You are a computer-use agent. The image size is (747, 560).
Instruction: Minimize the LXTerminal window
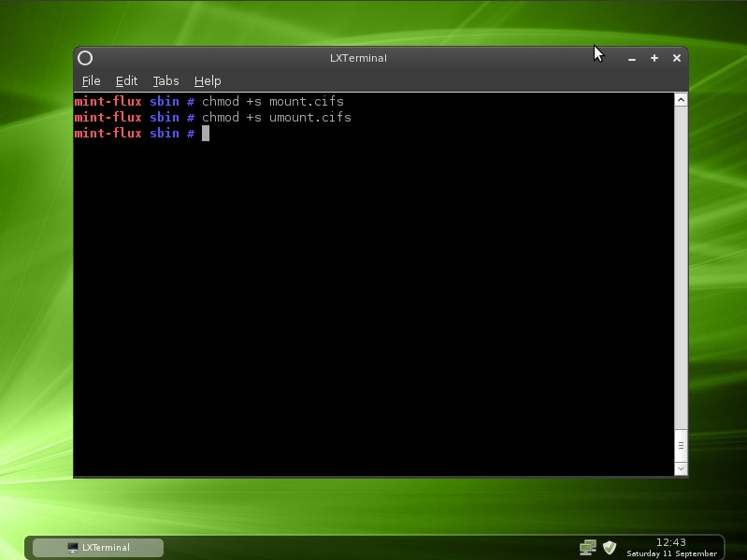coord(632,59)
